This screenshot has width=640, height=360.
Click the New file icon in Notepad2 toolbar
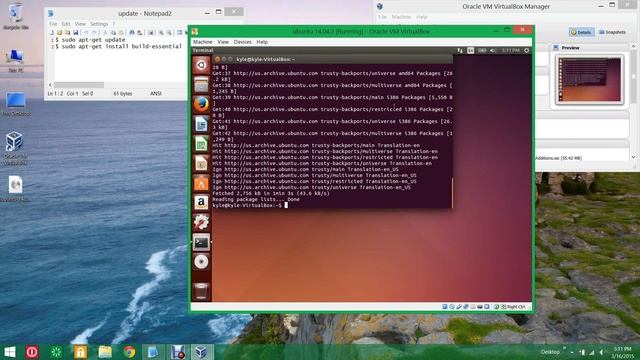(51, 32)
